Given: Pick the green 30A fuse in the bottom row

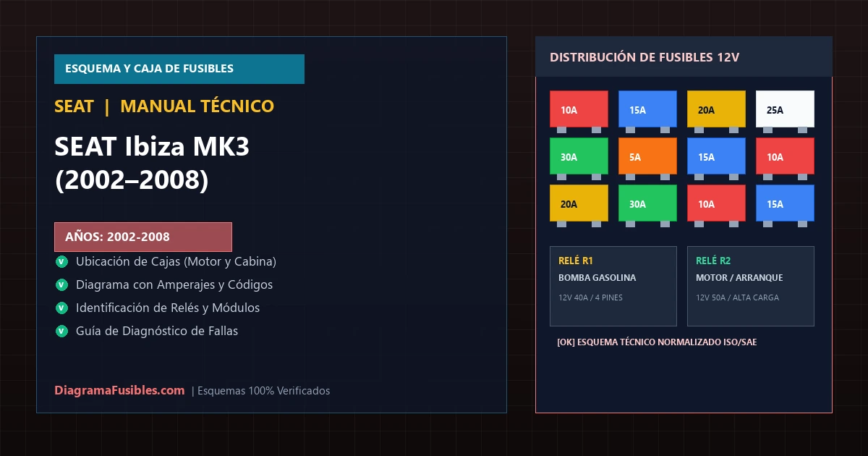Looking at the screenshot, I should point(647,203).
